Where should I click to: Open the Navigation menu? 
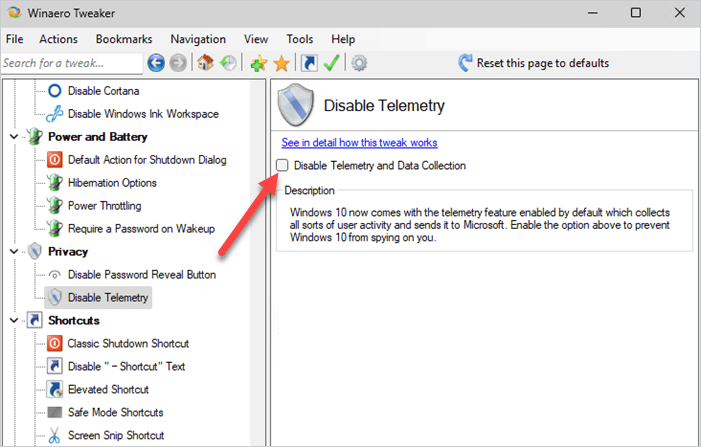(198, 39)
